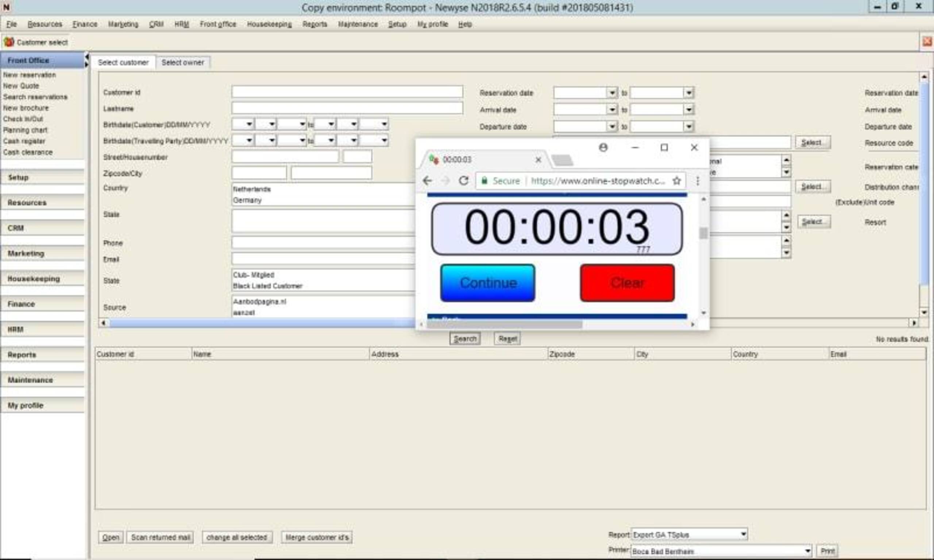Open the Housekeeping menu

pyautogui.click(x=269, y=24)
